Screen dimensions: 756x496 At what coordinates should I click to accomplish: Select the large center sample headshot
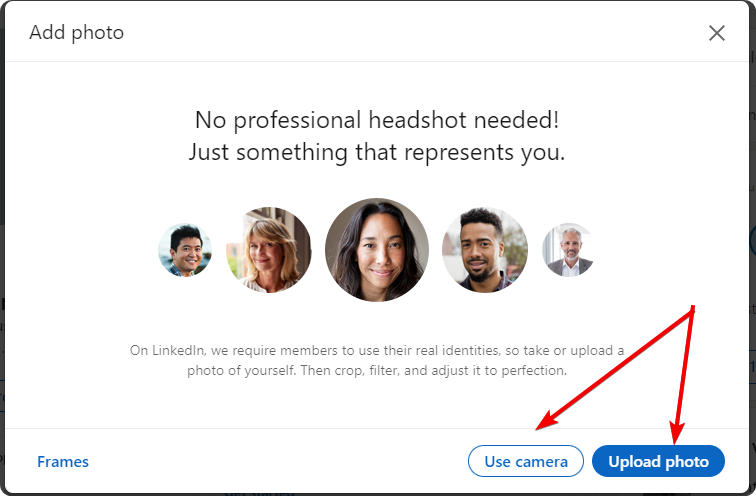(x=377, y=250)
